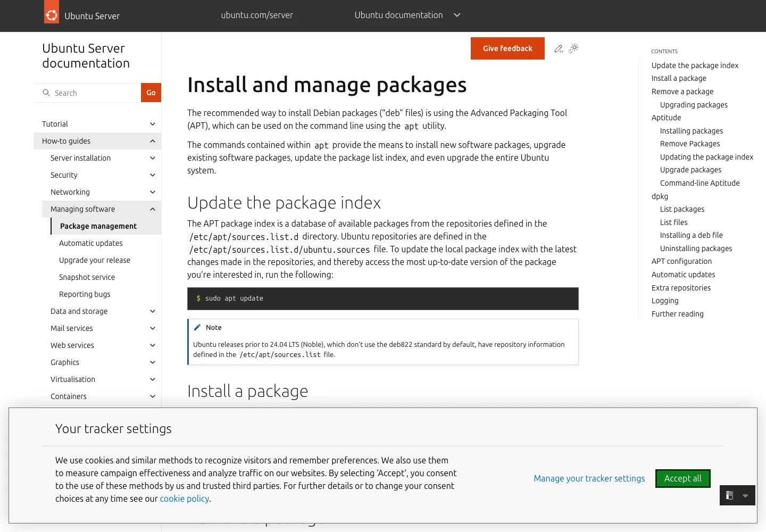Go to the Aptitude contents entry

click(667, 118)
